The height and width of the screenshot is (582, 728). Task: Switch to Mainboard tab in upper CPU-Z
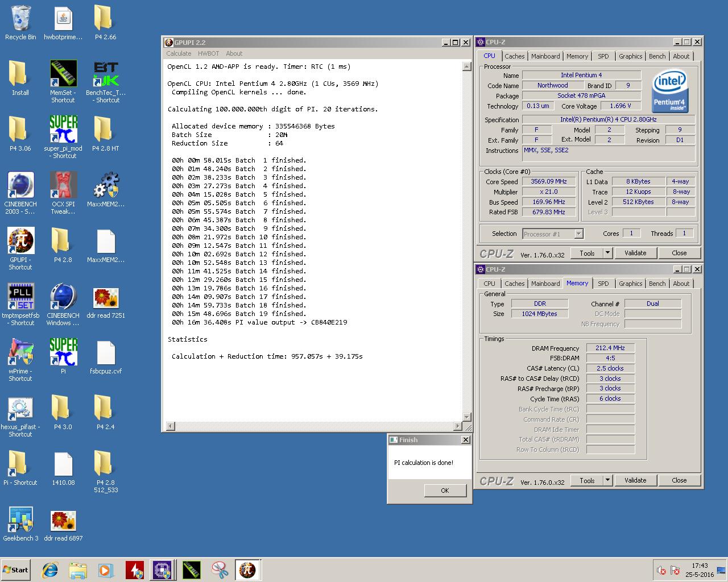click(x=545, y=56)
